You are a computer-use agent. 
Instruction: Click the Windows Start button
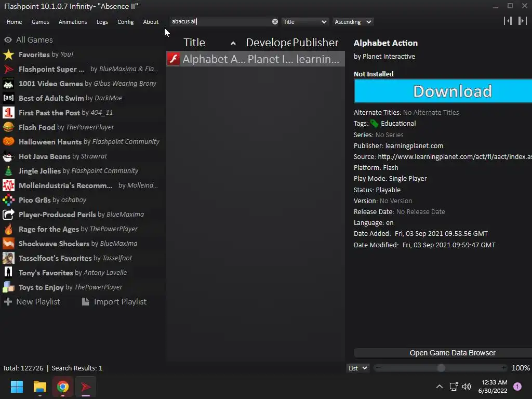pos(17,387)
